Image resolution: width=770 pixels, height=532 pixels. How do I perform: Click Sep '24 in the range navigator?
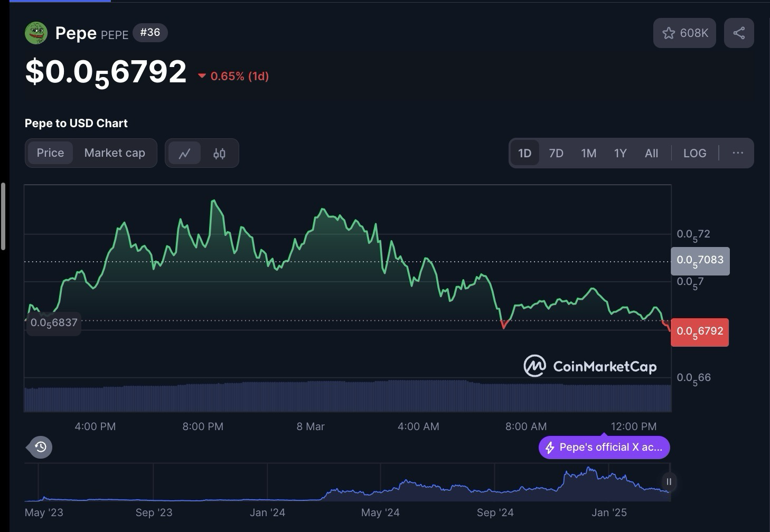click(x=495, y=512)
